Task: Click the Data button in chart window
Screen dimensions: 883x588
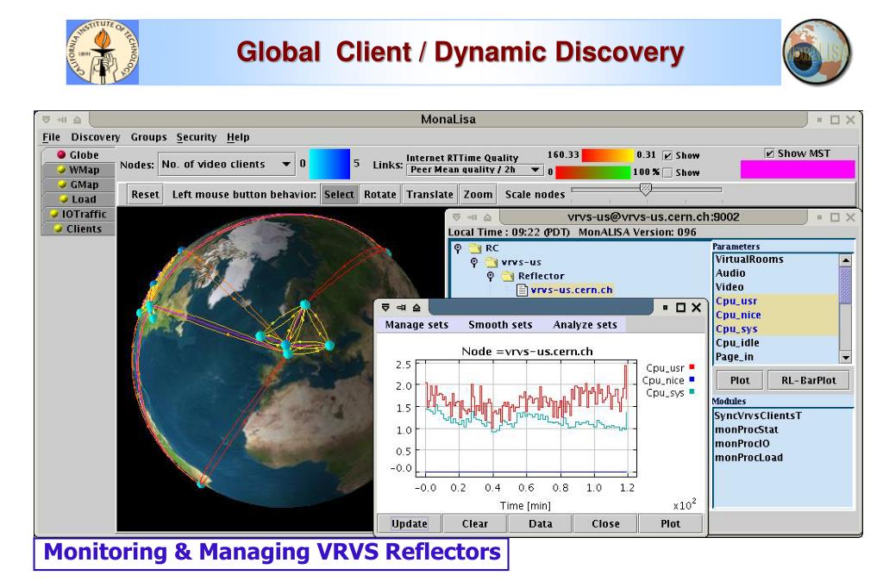Action: coord(540,523)
